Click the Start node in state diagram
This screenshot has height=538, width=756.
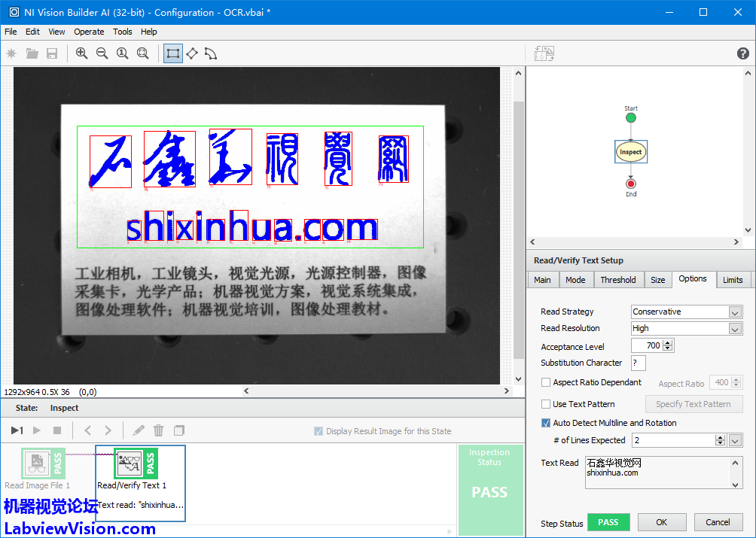[631, 118]
